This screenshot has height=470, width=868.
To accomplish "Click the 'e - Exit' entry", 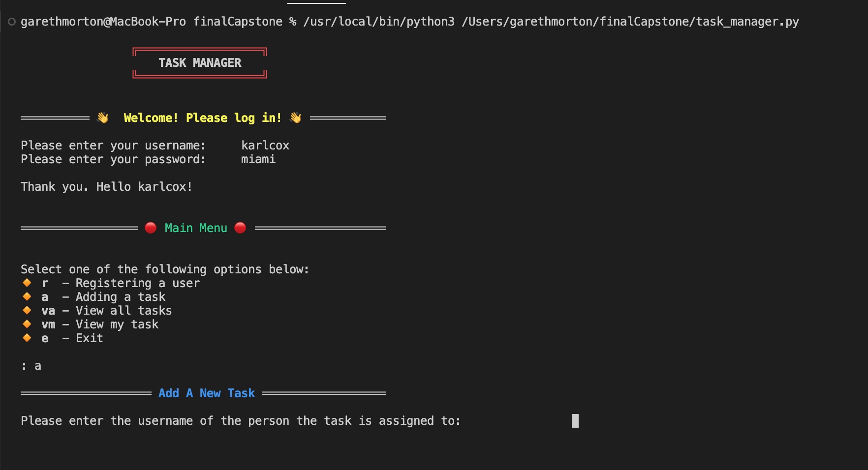I will pos(72,338).
